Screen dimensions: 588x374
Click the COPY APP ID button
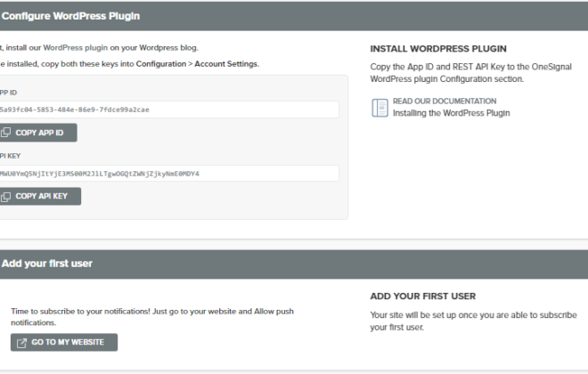(x=38, y=133)
